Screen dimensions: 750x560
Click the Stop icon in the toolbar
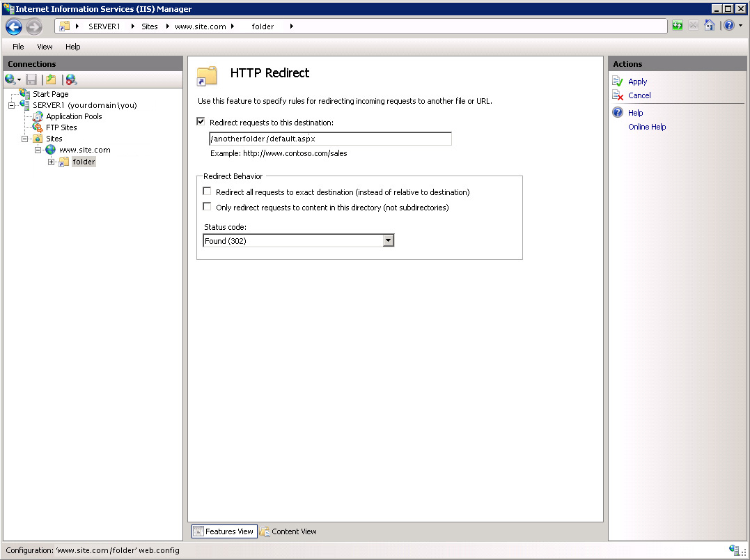click(693, 25)
